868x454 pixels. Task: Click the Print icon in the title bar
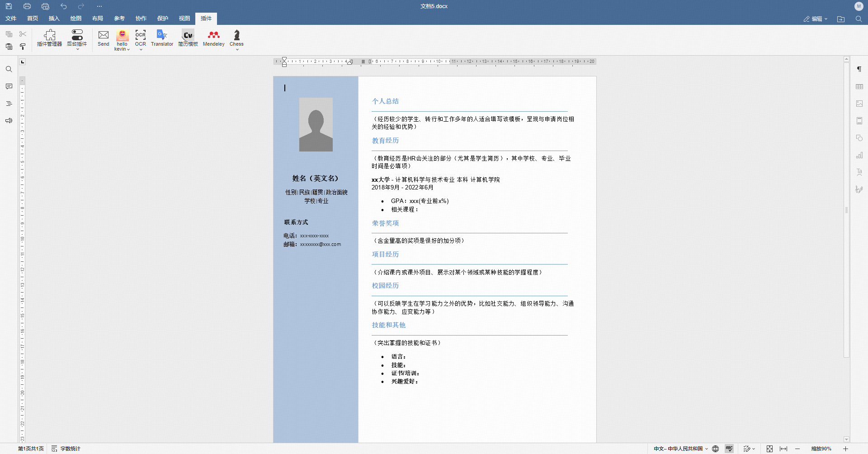pos(27,6)
